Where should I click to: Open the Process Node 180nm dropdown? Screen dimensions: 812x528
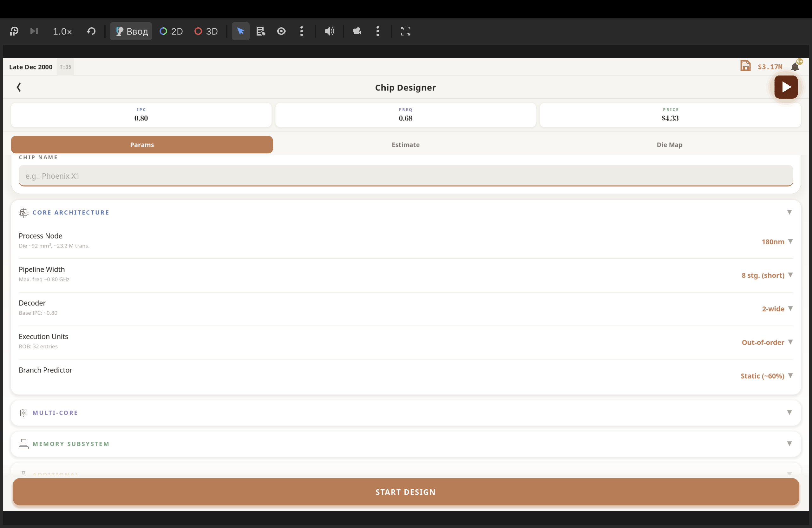click(x=776, y=242)
